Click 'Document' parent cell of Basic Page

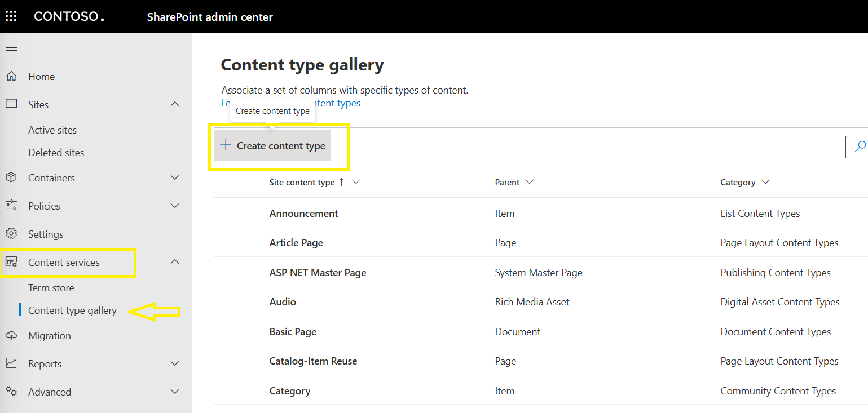pos(518,332)
